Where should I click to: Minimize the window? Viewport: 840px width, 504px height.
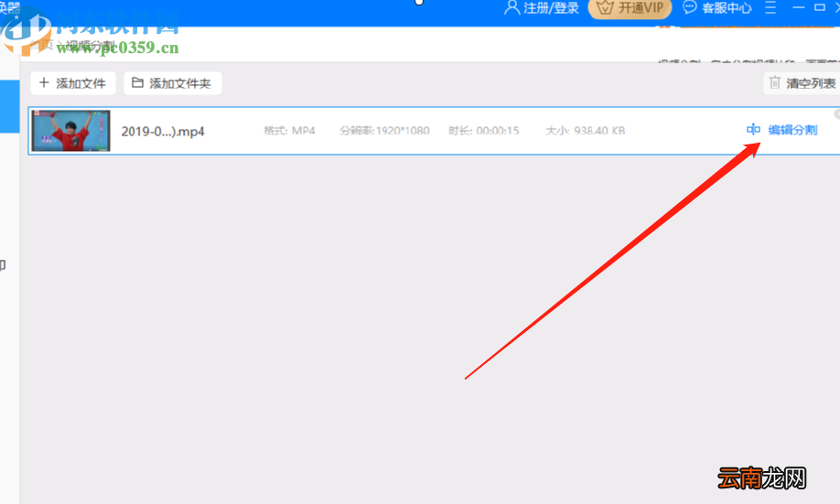[798, 7]
